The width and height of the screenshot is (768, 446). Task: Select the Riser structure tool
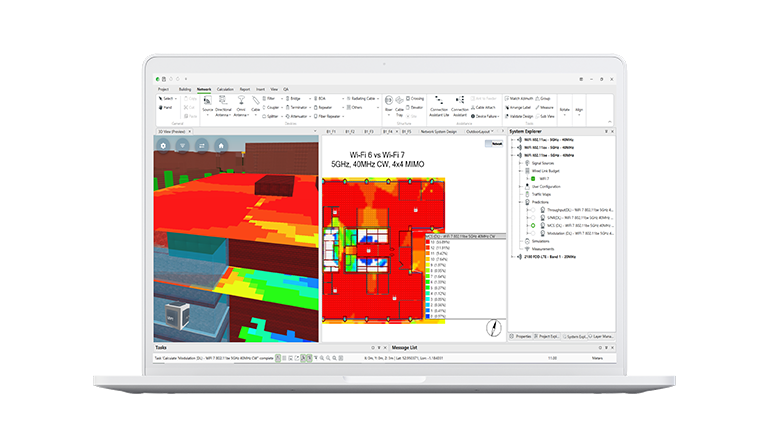click(388, 104)
